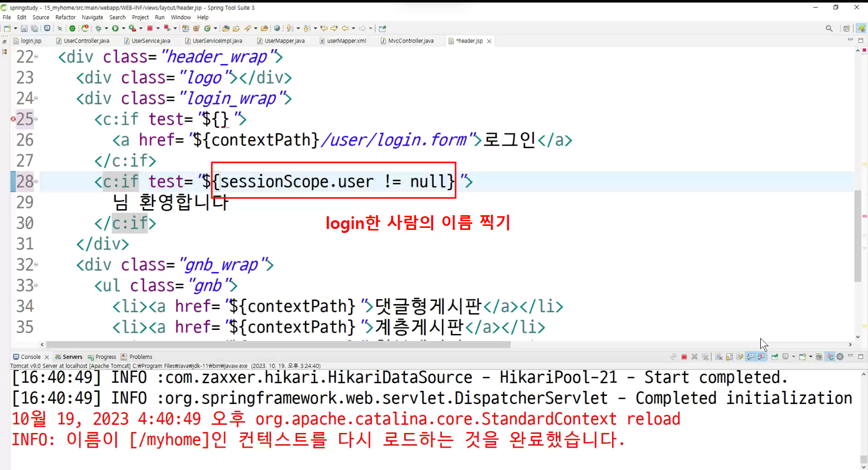Click the Debug bug icon

coord(99,28)
